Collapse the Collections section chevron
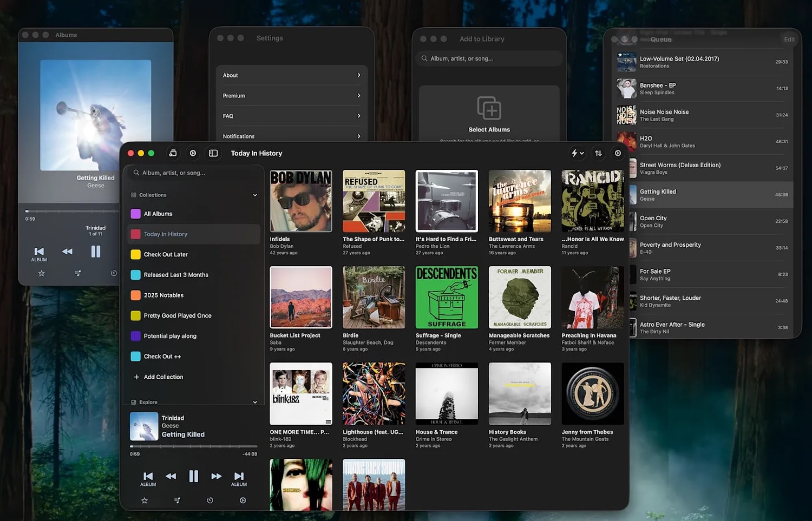The width and height of the screenshot is (812, 521). click(x=255, y=195)
